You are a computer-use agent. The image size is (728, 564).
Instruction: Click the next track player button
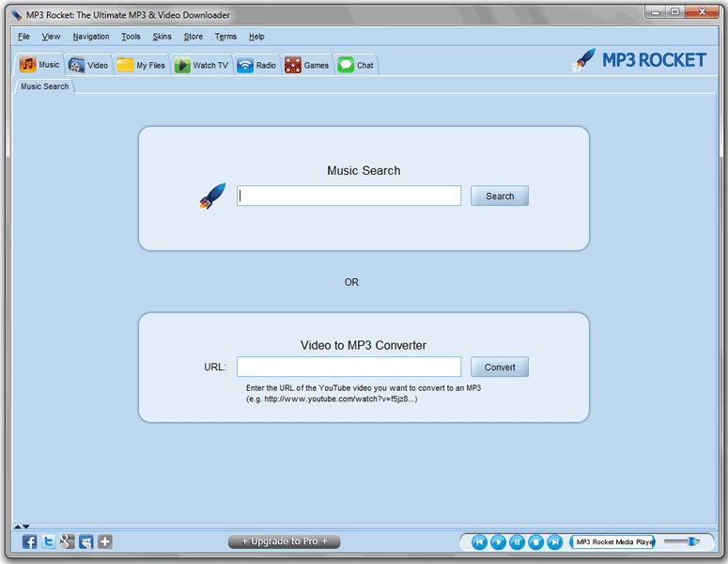[x=554, y=542]
